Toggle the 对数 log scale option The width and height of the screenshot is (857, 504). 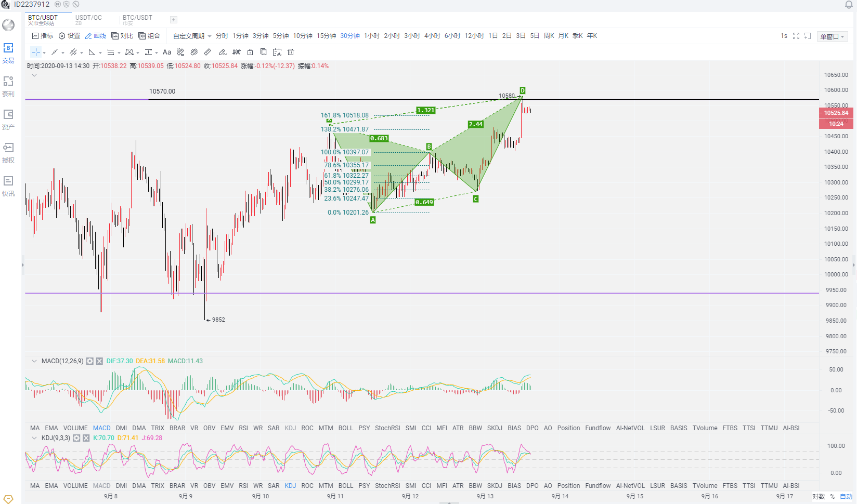pos(819,497)
